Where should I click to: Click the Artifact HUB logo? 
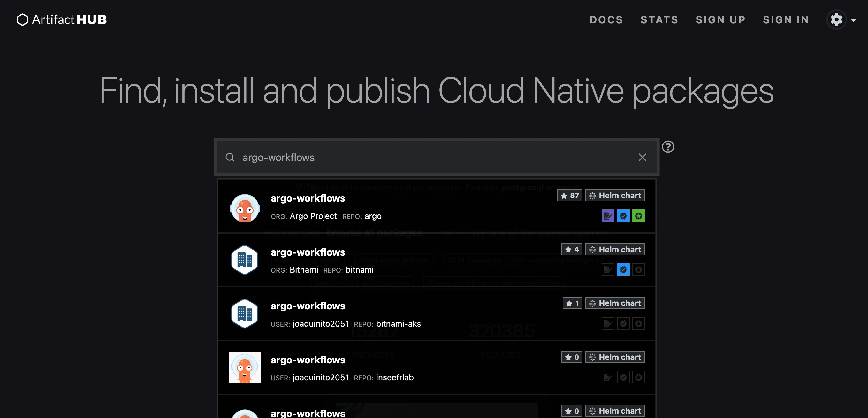62,19
